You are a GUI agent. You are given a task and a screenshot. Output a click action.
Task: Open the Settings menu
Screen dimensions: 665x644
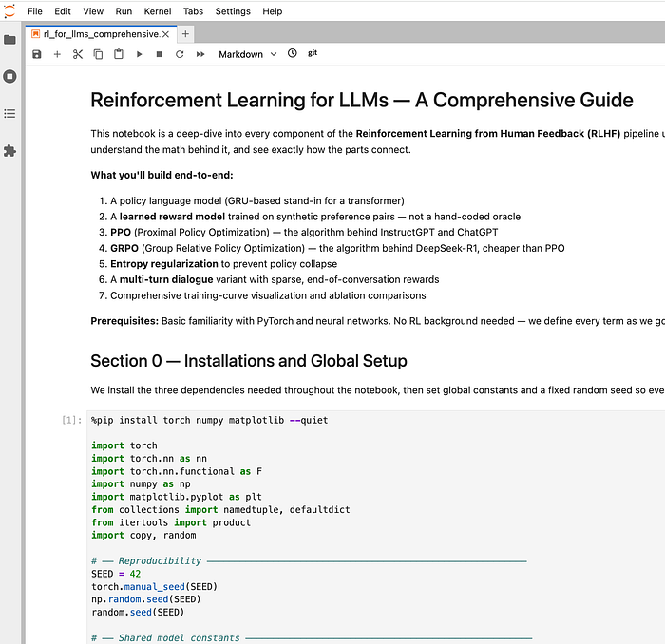click(x=233, y=11)
